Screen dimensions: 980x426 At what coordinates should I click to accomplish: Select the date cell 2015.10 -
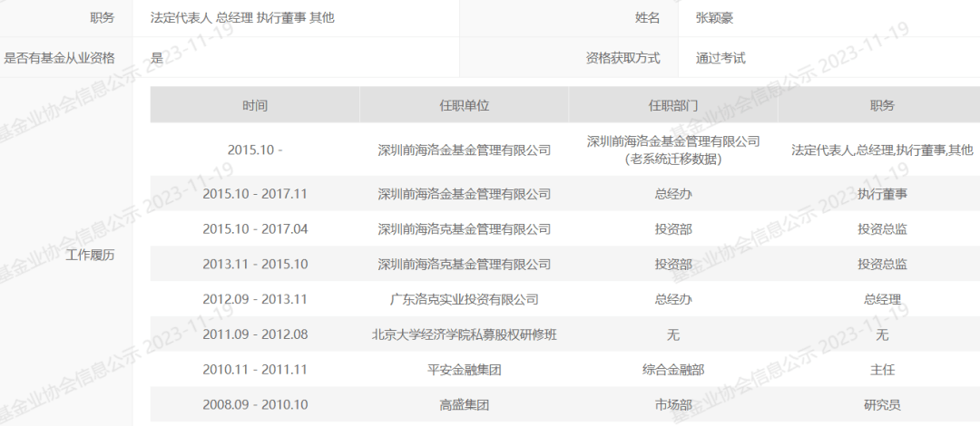coord(255,150)
